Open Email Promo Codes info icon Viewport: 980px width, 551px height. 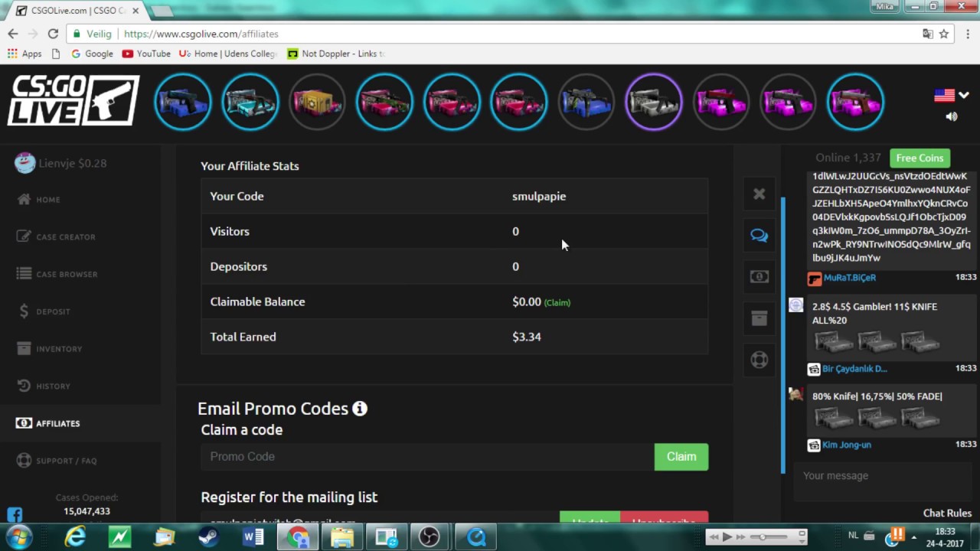(360, 409)
